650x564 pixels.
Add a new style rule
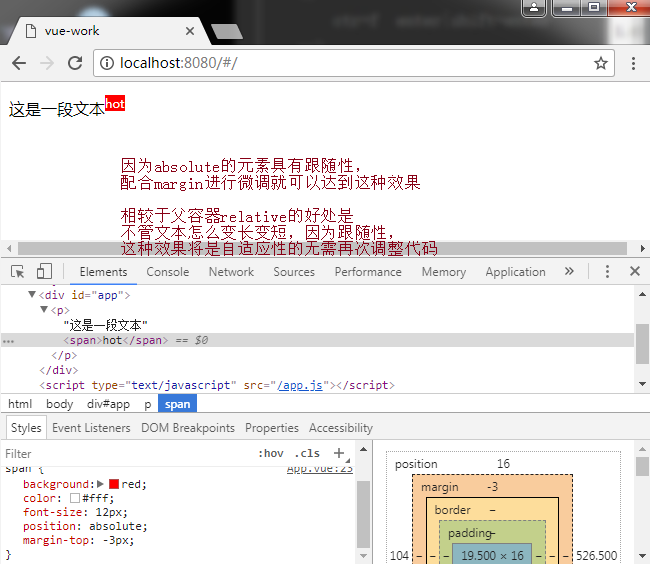[339, 453]
